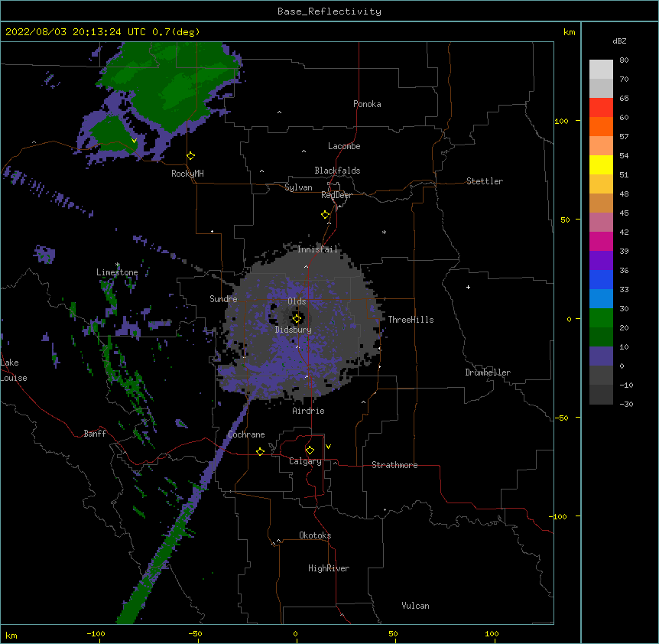The image size is (659, 644).
Task: Click the Blackfalds city label
Action: point(337,171)
